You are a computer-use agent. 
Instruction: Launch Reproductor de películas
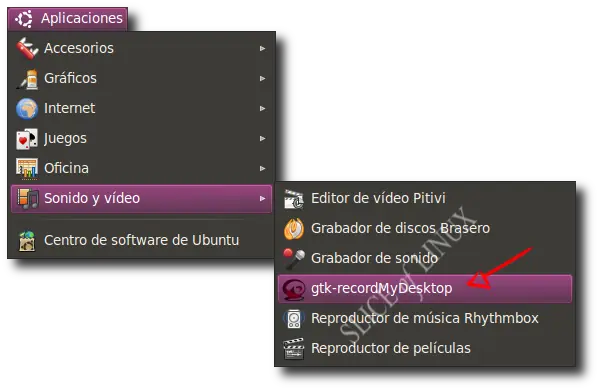[425, 348]
